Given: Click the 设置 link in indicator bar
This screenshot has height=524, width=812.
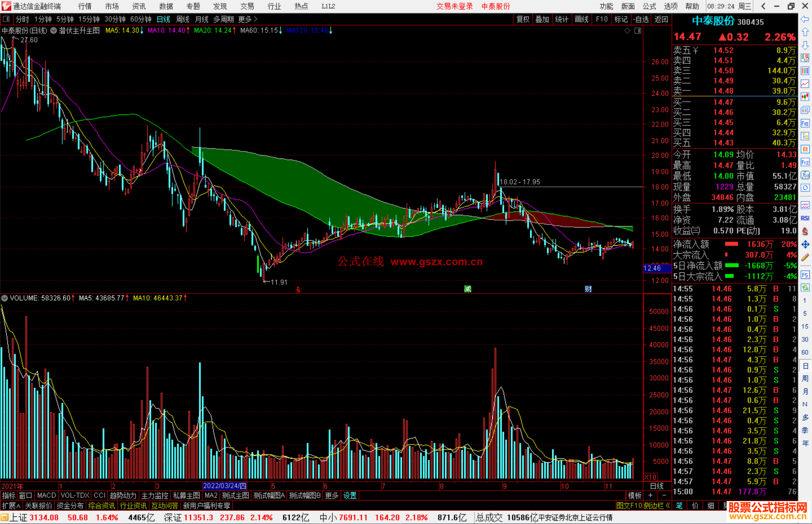Looking at the screenshot, I should coord(350,495).
